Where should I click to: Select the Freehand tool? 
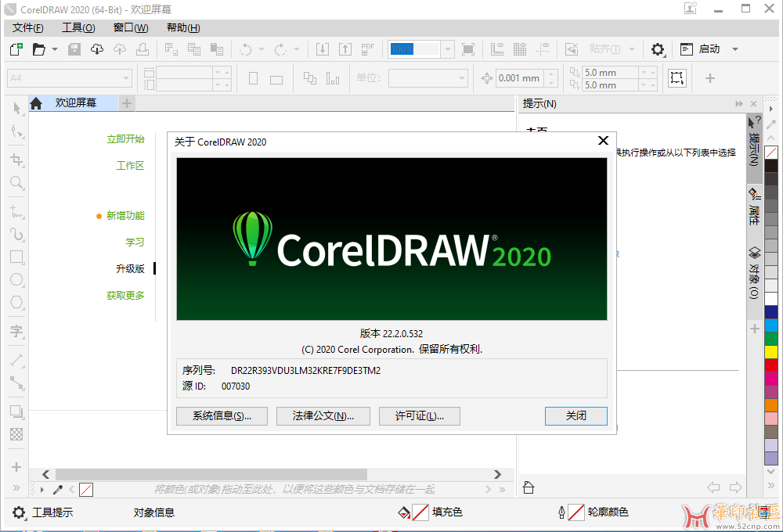pos(17,212)
